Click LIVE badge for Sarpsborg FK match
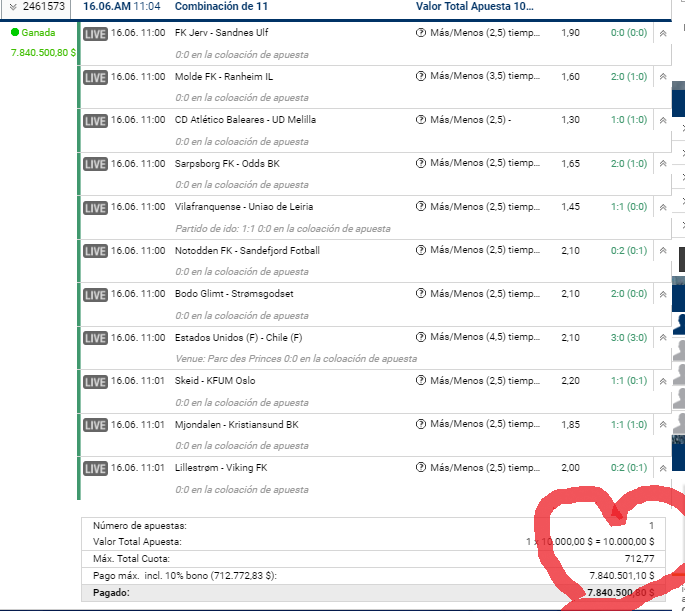The width and height of the screenshot is (685, 611). point(95,164)
